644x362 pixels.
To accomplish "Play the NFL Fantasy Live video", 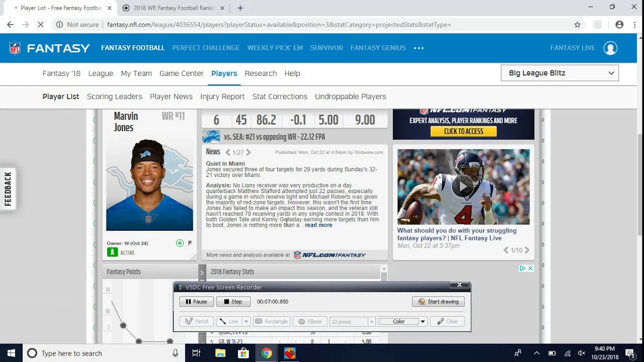I will point(463,187).
